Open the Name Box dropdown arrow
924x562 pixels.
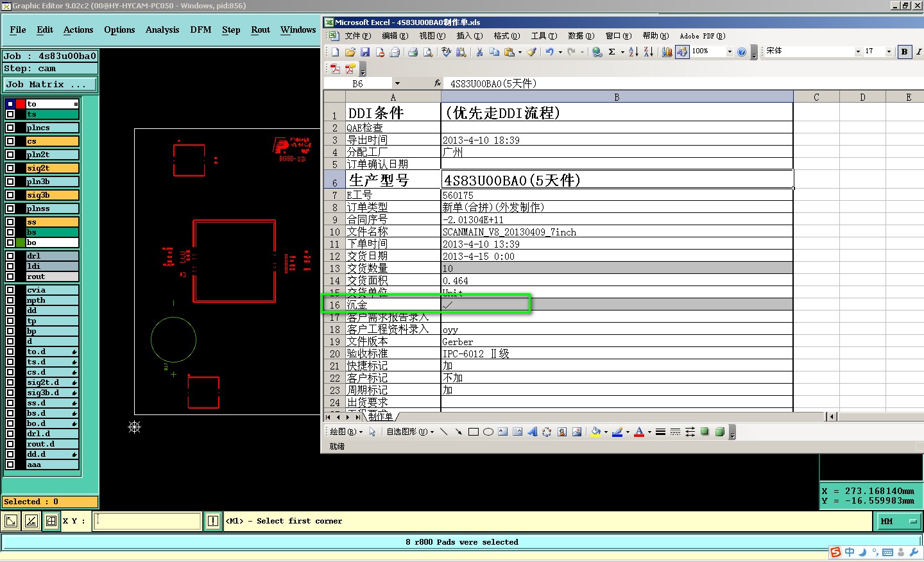[397, 83]
